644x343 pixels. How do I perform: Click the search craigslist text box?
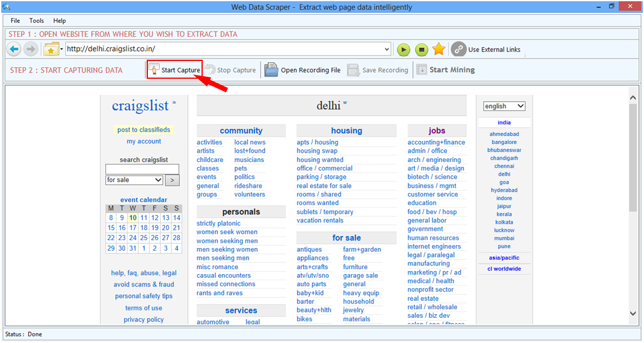[142, 169]
